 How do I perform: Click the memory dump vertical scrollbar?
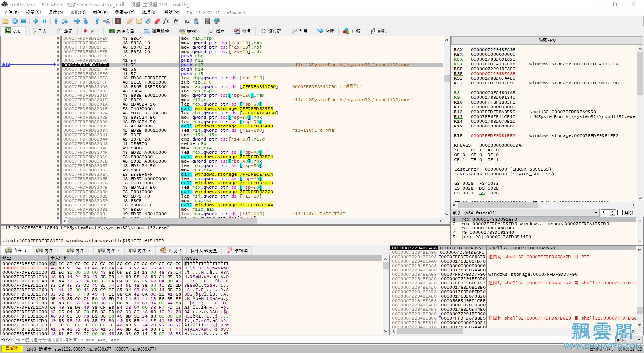386,295
